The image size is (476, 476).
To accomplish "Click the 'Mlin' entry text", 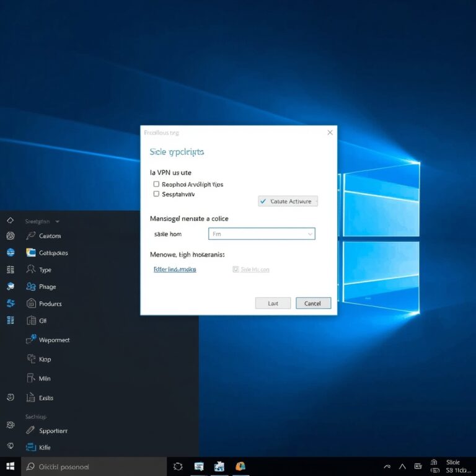I will (x=45, y=379).
